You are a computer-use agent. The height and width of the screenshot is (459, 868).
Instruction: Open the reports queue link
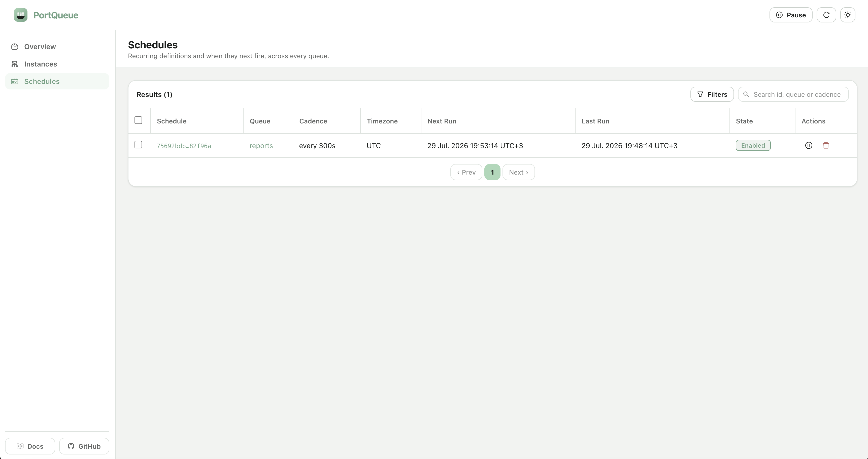point(261,146)
